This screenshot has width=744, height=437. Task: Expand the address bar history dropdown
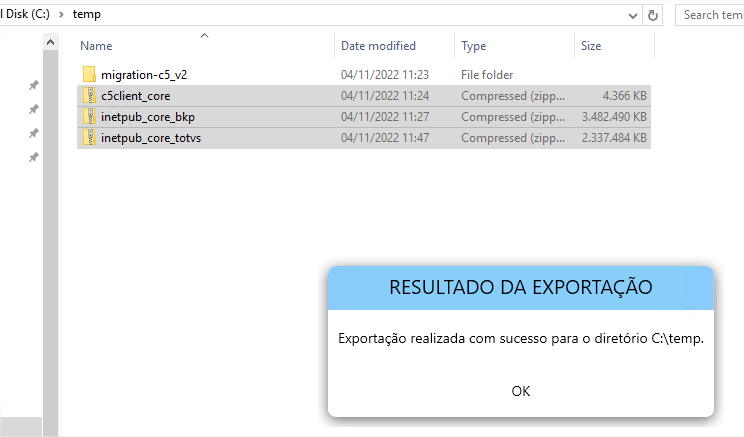click(x=632, y=16)
